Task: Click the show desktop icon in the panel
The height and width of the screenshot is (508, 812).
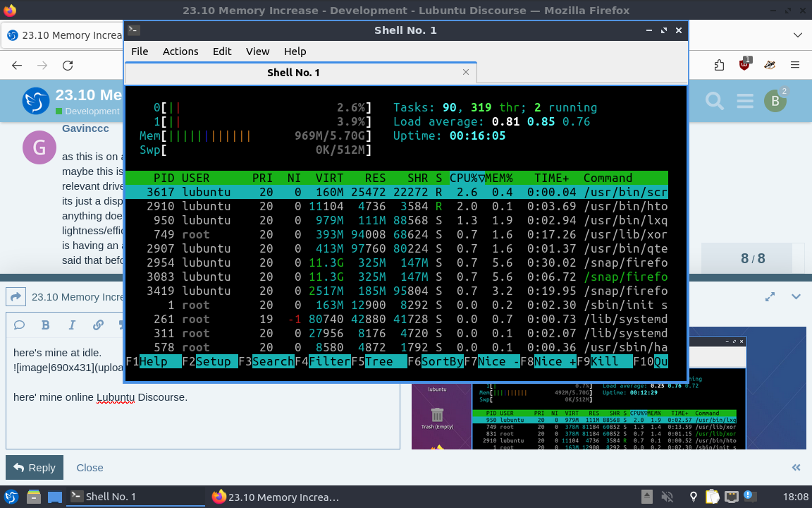Action: 55,497
